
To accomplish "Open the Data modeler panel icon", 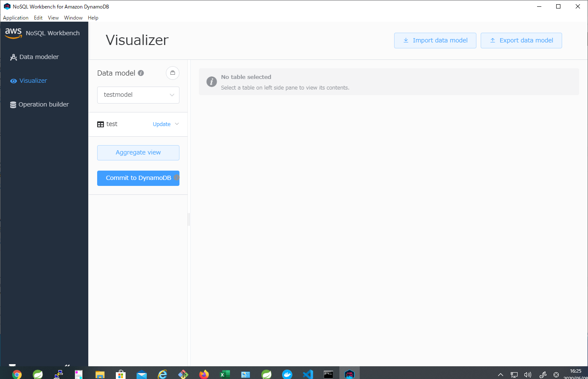I will (x=14, y=56).
